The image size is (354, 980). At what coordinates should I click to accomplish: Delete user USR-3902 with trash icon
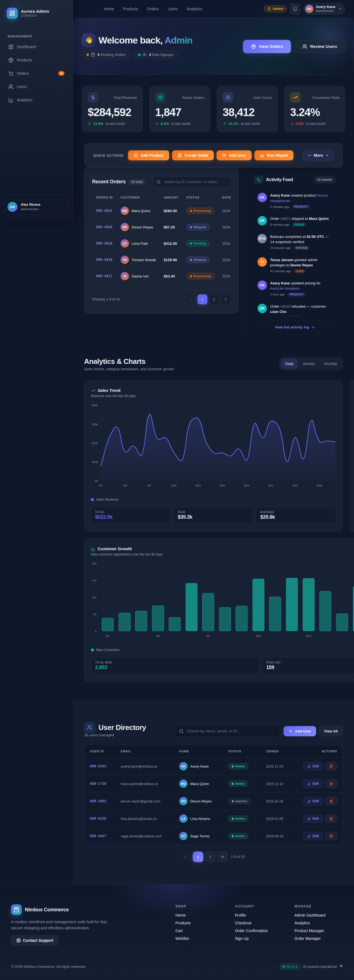(331, 801)
